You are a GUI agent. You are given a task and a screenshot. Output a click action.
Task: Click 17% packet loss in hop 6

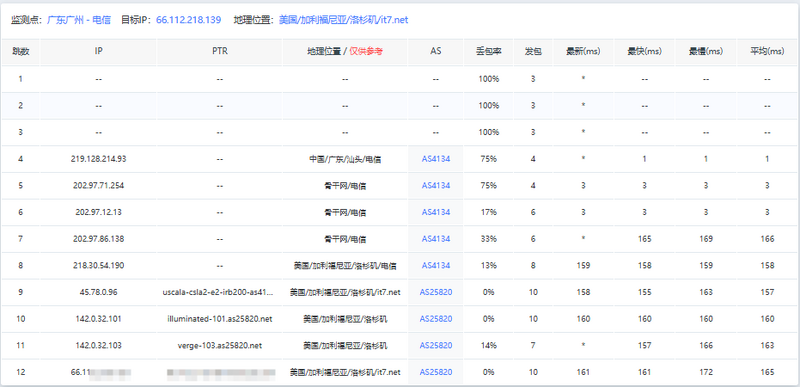coord(488,212)
